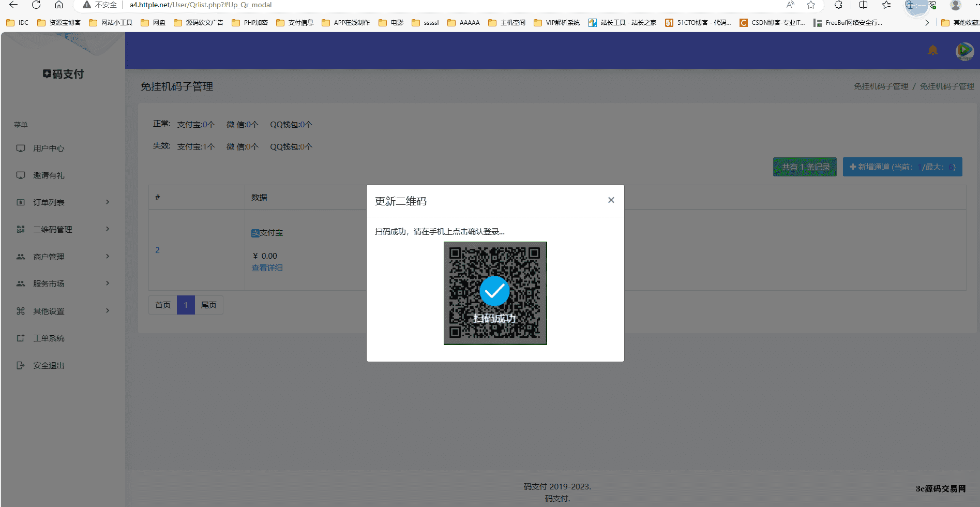
Task: Go to 尾页 pagination button
Action: coord(208,305)
